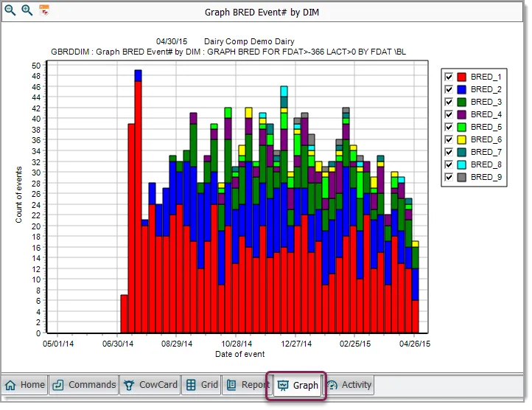
Task: Disable the BRED_8 series checkbox
Action: pyautogui.click(x=449, y=164)
